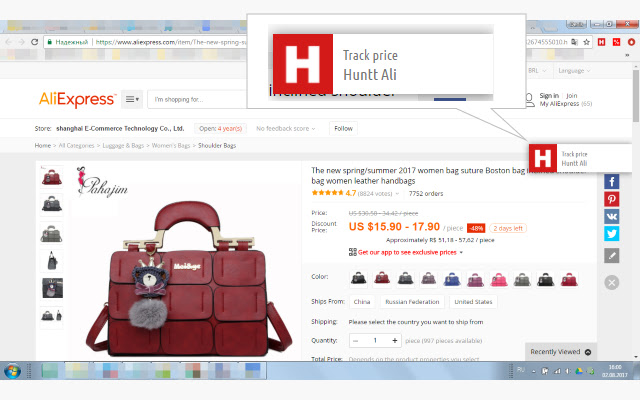Decrease quantity with the minus button

(x=356, y=340)
